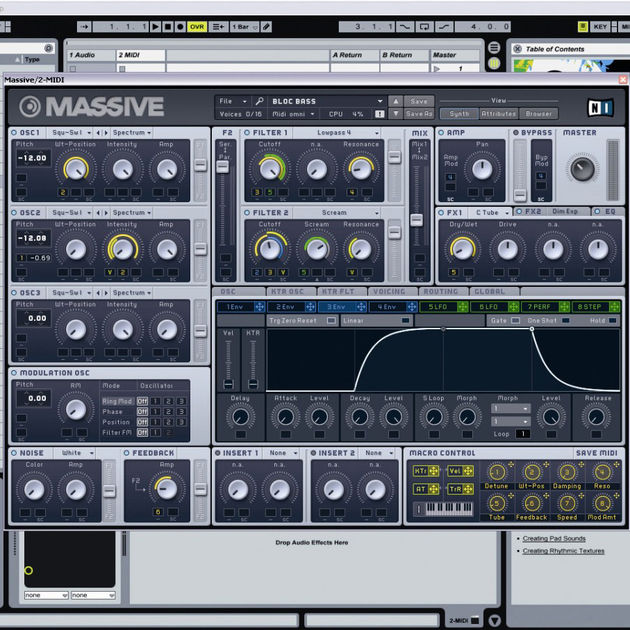The width and height of the screenshot is (630, 630).
Task: Toggle OSC1 on/off indicator
Action: (14, 132)
